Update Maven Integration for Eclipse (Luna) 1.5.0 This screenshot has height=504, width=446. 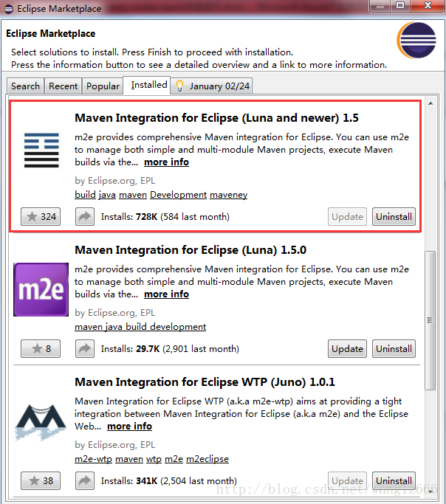pos(347,349)
